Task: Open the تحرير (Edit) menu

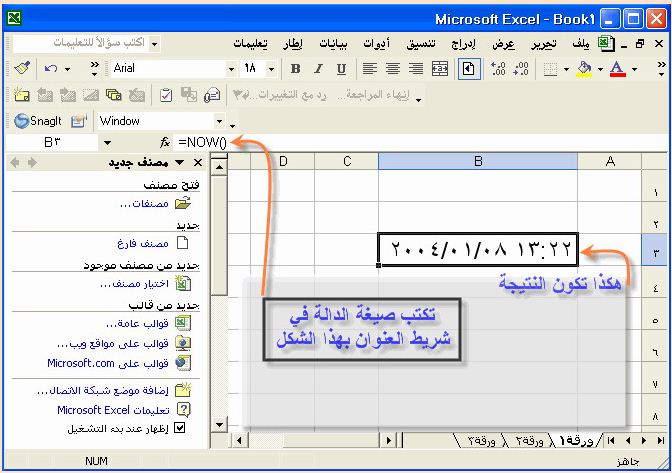Action: [544, 44]
